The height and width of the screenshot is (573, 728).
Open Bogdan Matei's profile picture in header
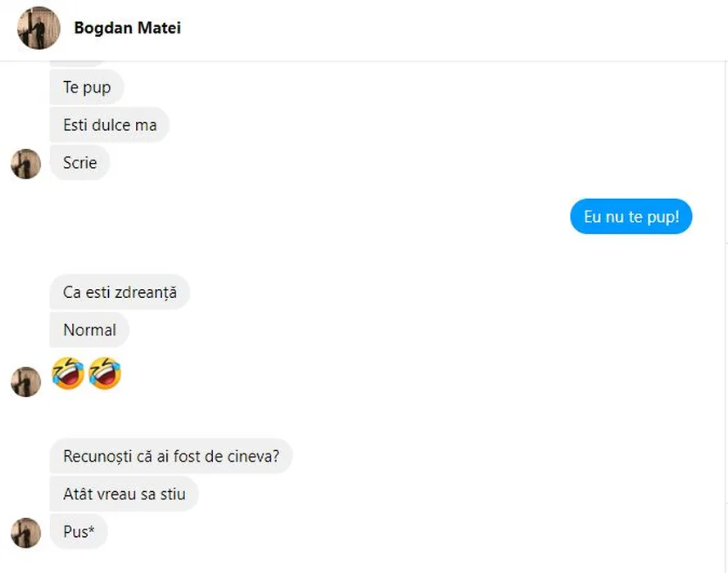(38, 29)
